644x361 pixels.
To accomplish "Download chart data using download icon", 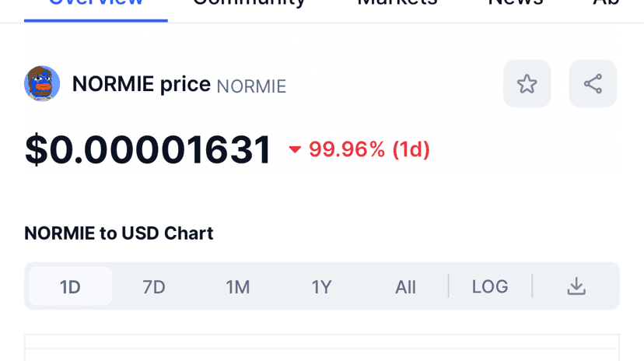I will (576, 286).
